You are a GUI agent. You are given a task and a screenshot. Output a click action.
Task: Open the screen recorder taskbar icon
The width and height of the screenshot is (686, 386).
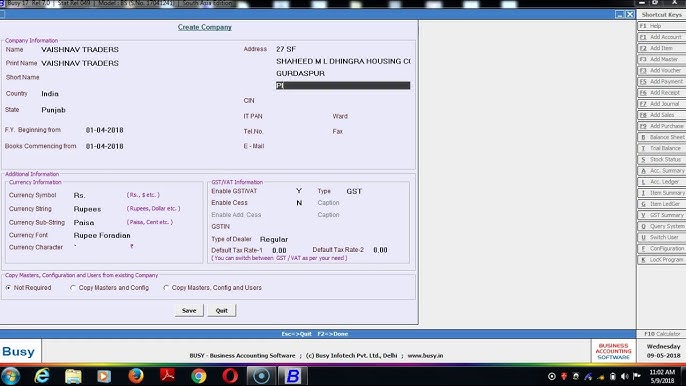pos(261,376)
